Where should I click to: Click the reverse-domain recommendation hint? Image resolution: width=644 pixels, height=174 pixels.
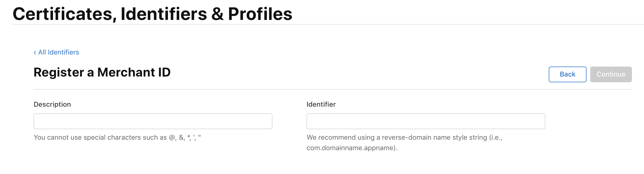pos(404,143)
